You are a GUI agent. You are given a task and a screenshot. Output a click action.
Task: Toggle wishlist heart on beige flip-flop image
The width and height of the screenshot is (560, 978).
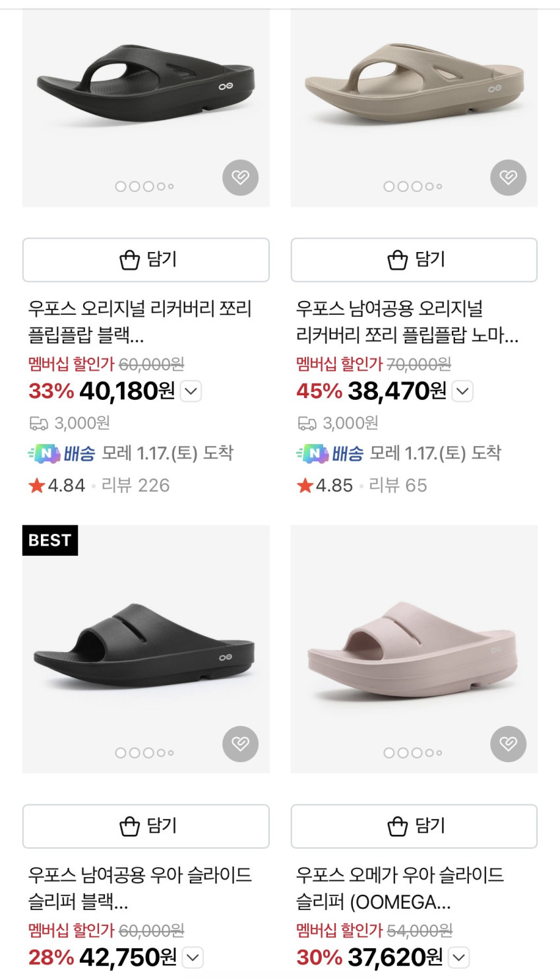[x=508, y=178]
